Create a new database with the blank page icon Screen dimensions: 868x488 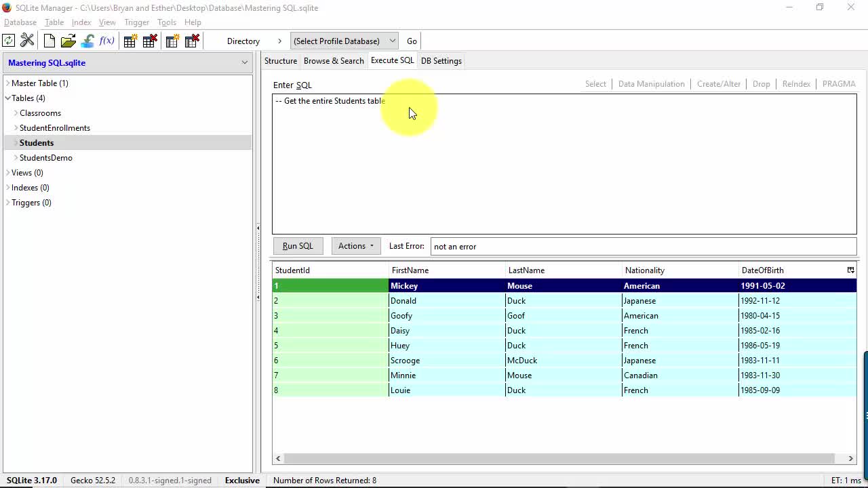pyautogui.click(x=49, y=41)
